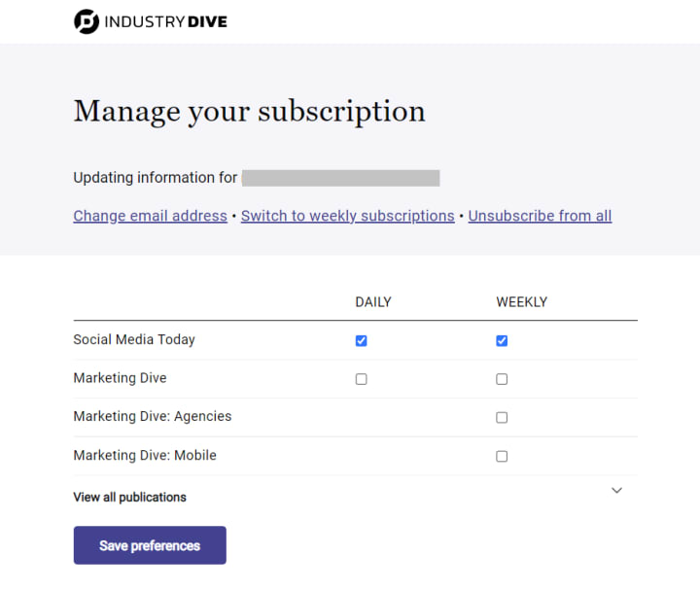
Task: Select Switch to weekly subscriptions link
Action: tap(348, 216)
